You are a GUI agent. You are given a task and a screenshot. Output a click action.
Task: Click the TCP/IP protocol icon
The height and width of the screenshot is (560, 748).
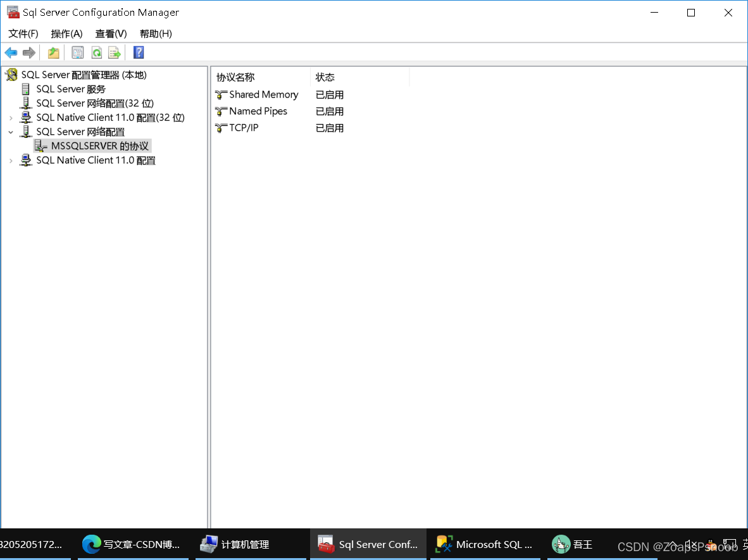pyautogui.click(x=221, y=128)
